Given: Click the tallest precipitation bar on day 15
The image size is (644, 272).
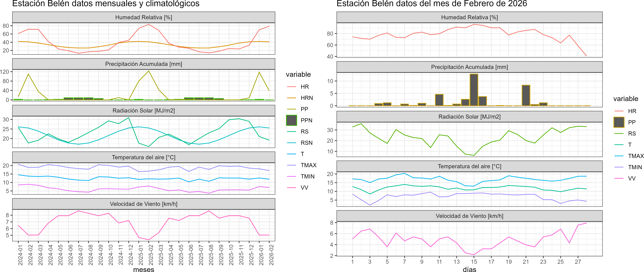Looking at the screenshot, I should tap(474, 90).
